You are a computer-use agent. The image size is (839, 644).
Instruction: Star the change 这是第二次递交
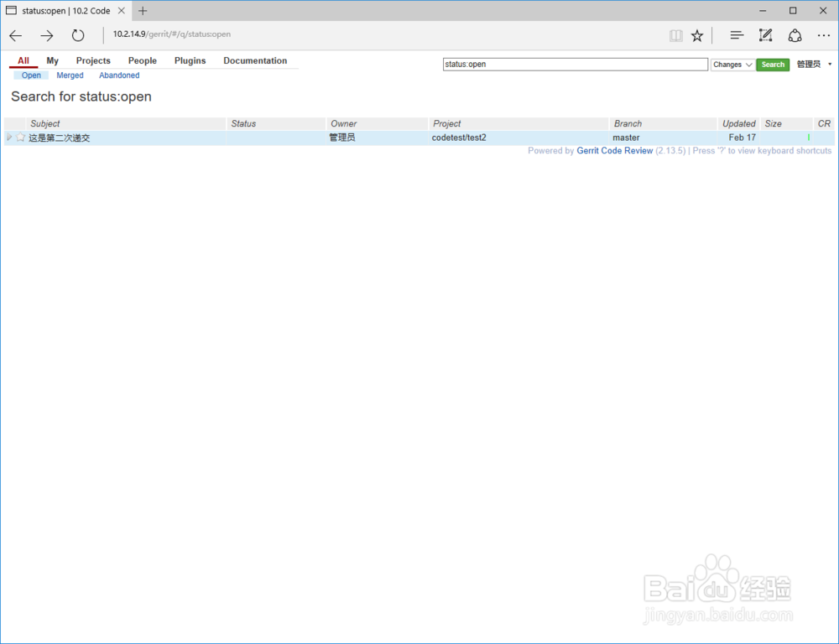(x=21, y=137)
